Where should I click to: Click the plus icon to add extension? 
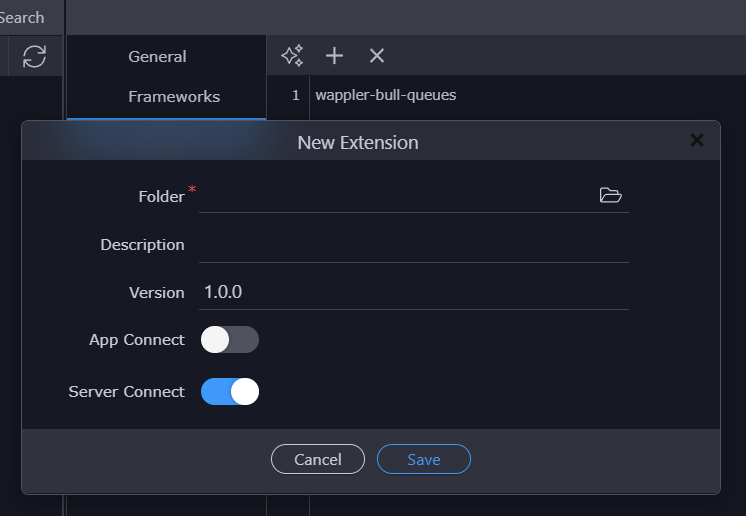pyautogui.click(x=334, y=56)
